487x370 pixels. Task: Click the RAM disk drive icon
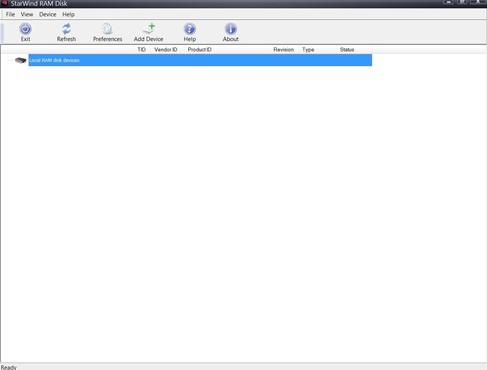point(20,60)
